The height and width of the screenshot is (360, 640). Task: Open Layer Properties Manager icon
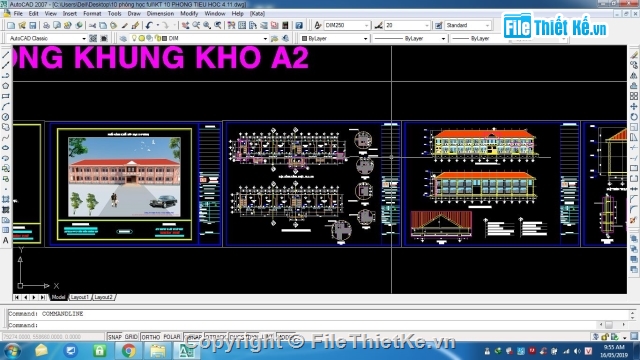click(123, 38)
